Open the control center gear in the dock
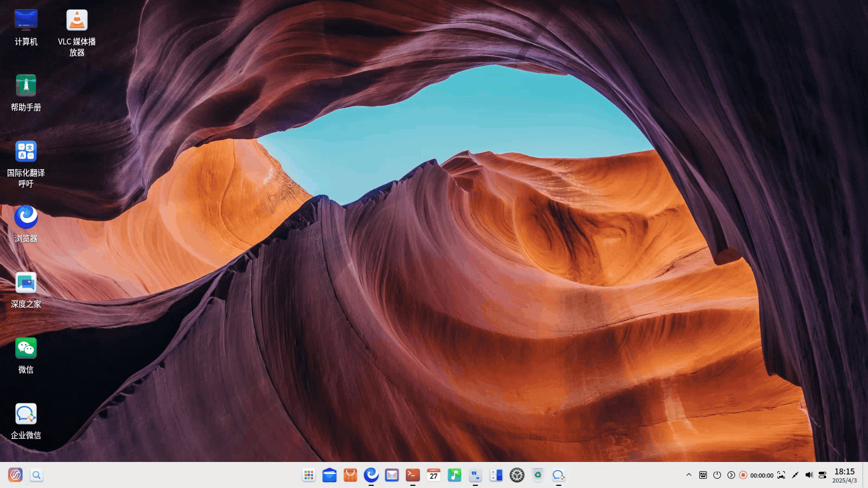 click(x=517, y=475)
